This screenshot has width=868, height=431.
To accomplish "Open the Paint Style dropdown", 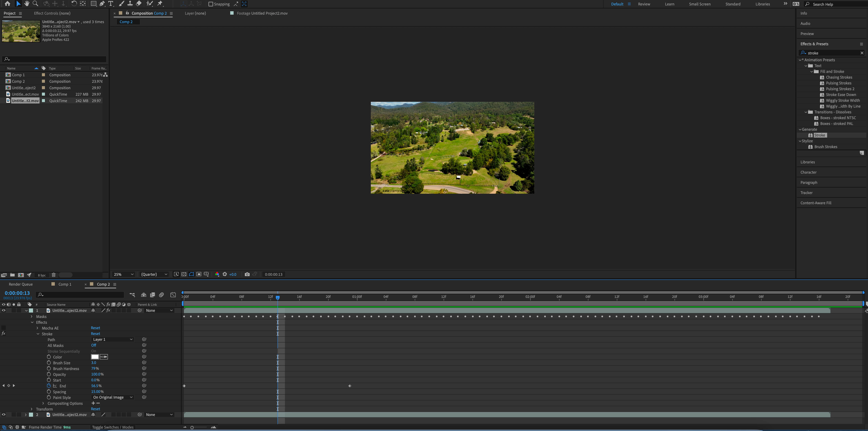I will pyautogui.click(x=113, y=397).
